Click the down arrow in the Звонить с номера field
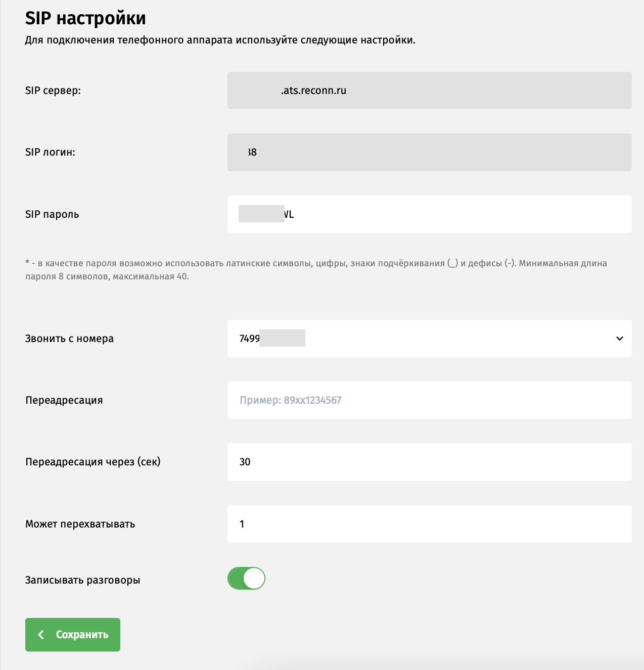This screenshot has height=670, width=644. click(x=619, y=339)
